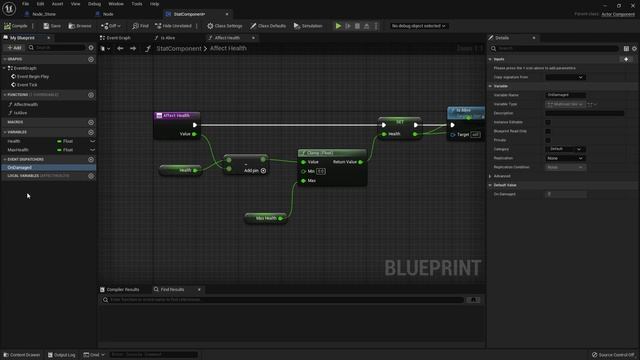Select the IsAlive function

20,113
